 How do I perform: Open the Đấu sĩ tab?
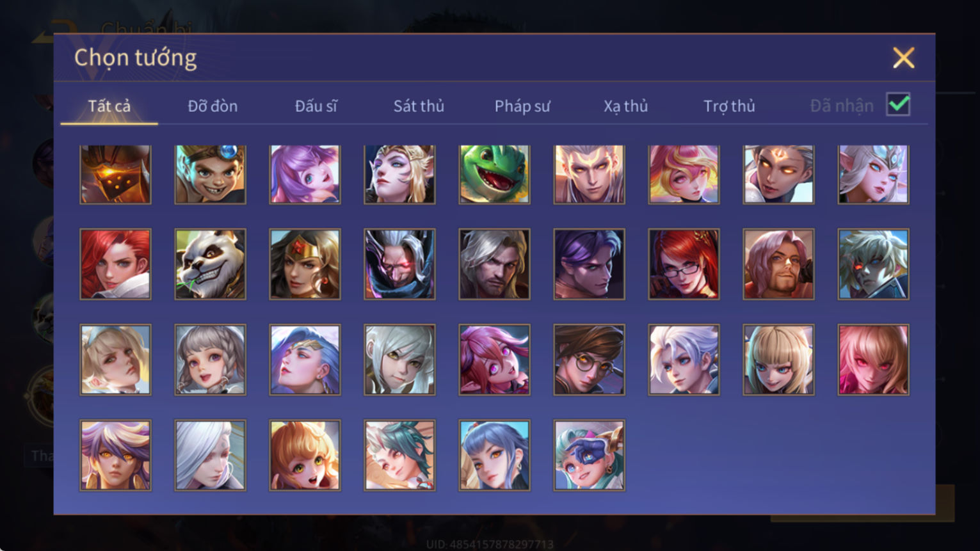coord(316,106)
